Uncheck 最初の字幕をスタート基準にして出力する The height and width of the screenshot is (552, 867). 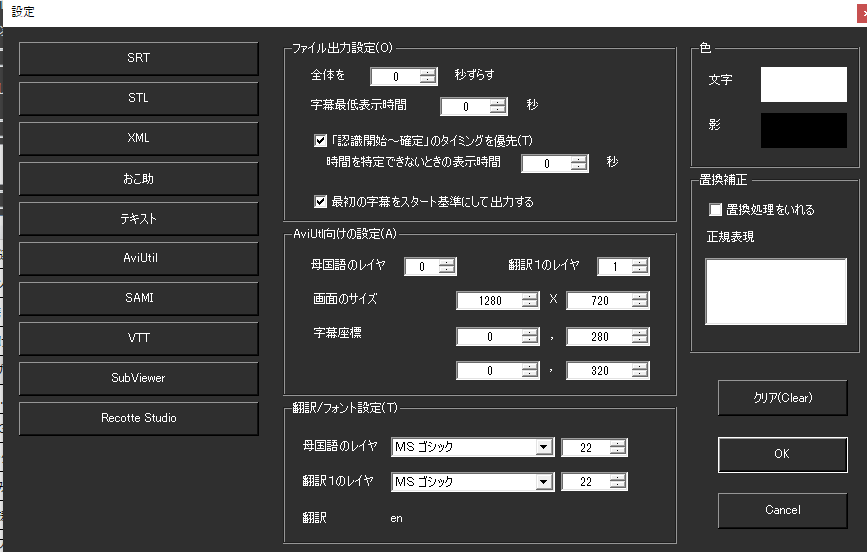pos(320,201)
